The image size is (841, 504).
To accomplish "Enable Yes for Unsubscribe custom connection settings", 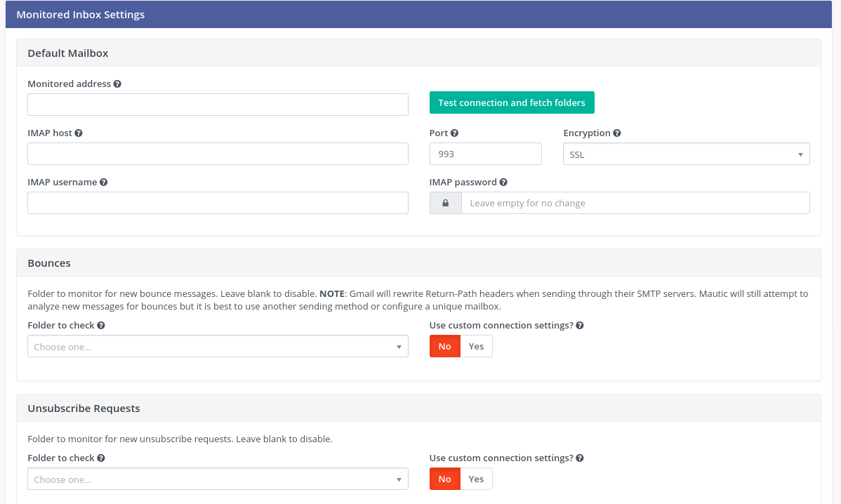I will pos(476,479).
